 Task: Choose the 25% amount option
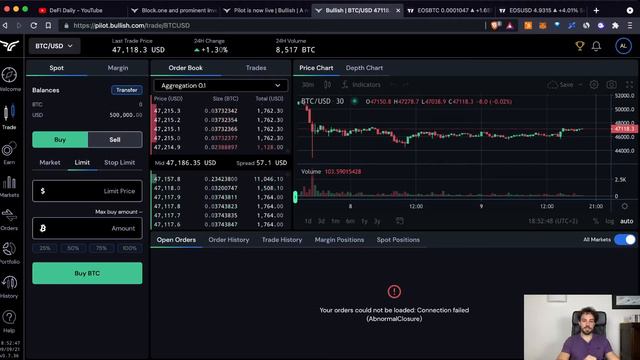[x=45, y=248]
